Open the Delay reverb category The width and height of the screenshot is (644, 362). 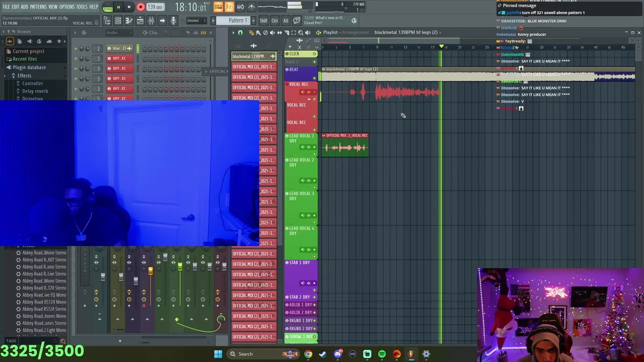pyautogui.click(x=35, y=92)
